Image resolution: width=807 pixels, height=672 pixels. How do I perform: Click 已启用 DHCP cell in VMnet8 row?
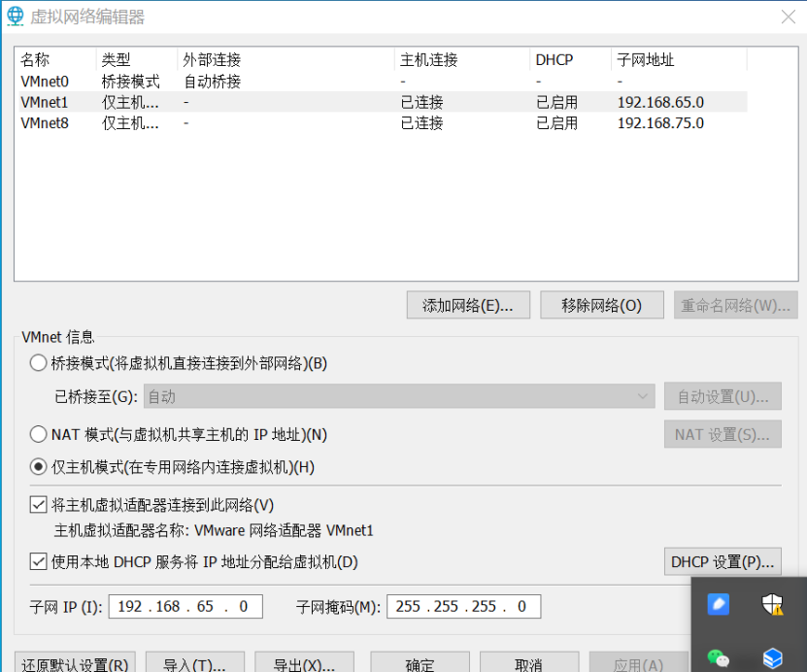point(556,123)
